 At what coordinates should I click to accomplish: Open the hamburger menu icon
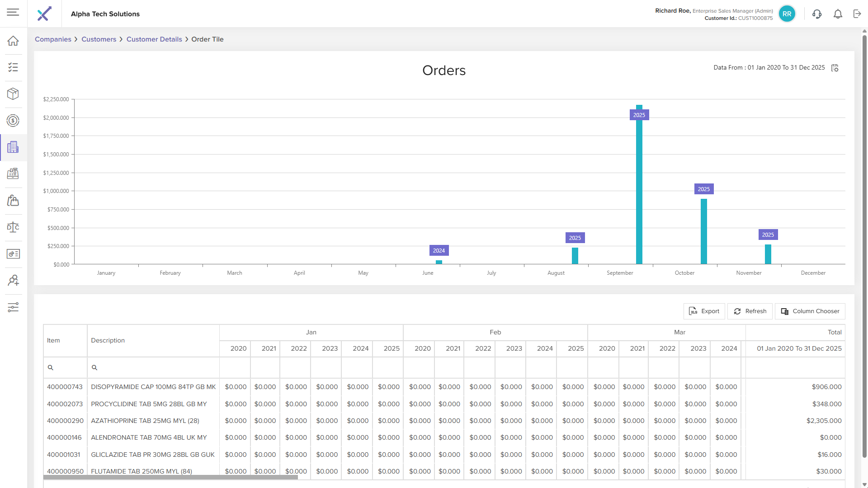coord(13,12)
